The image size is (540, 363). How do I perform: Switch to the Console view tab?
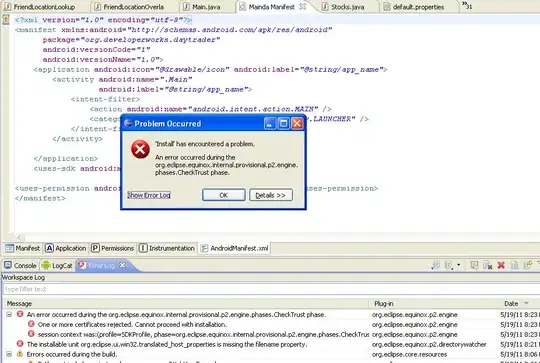pyautogui.click(x=21, y=266)
